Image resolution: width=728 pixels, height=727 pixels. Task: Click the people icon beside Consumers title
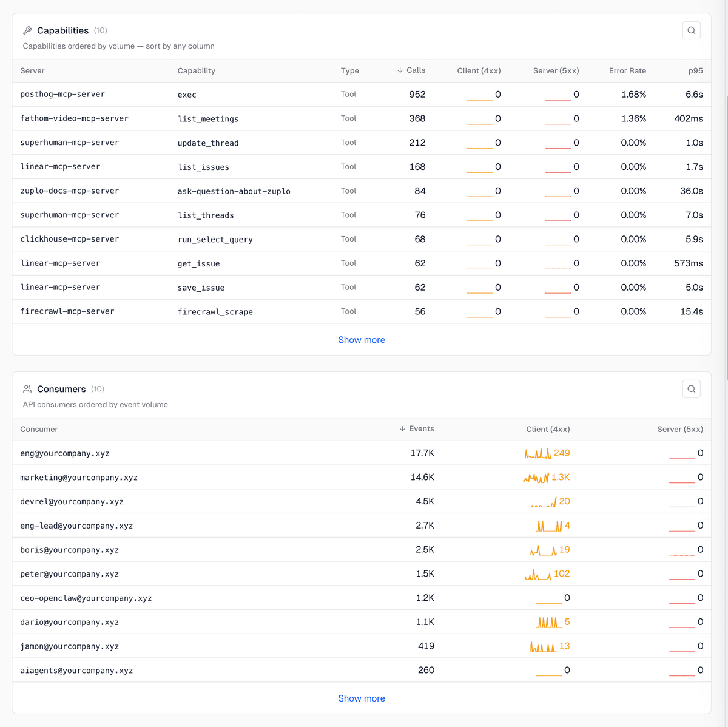[27, 389]
